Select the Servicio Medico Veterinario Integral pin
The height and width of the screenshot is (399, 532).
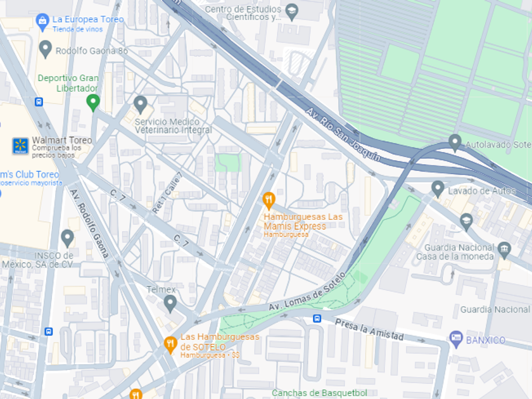140,104
